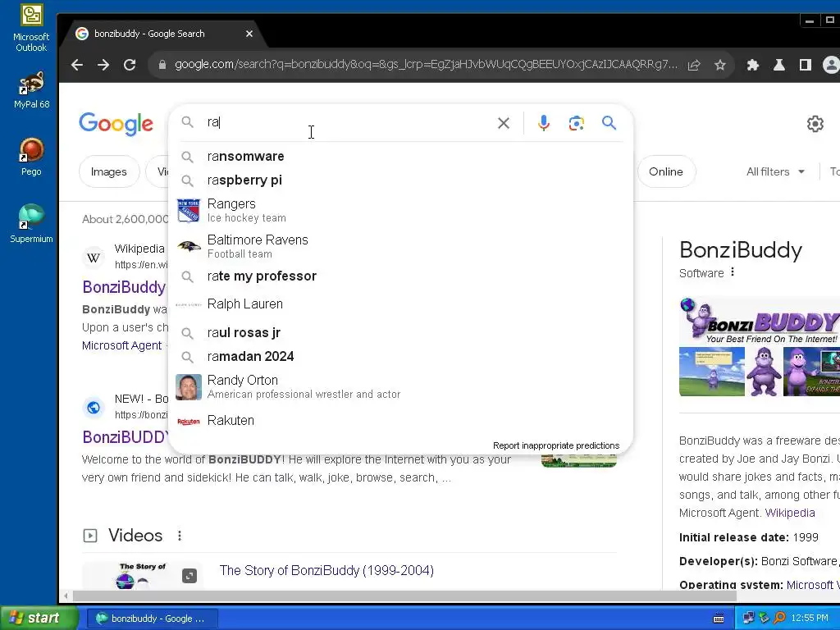This screenshot has height=630, width=840.
Task: Open more options beside Software label
Action: coord(733,272)
